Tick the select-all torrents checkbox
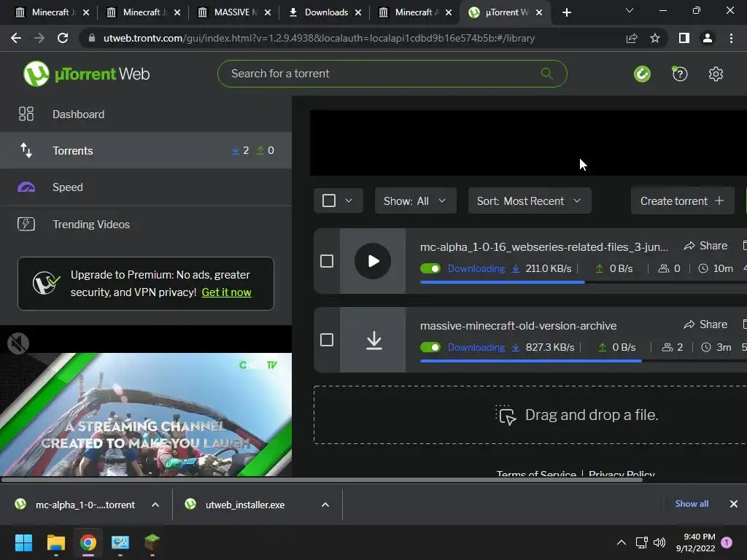747x560 pixels. click(x=329, y=201)
